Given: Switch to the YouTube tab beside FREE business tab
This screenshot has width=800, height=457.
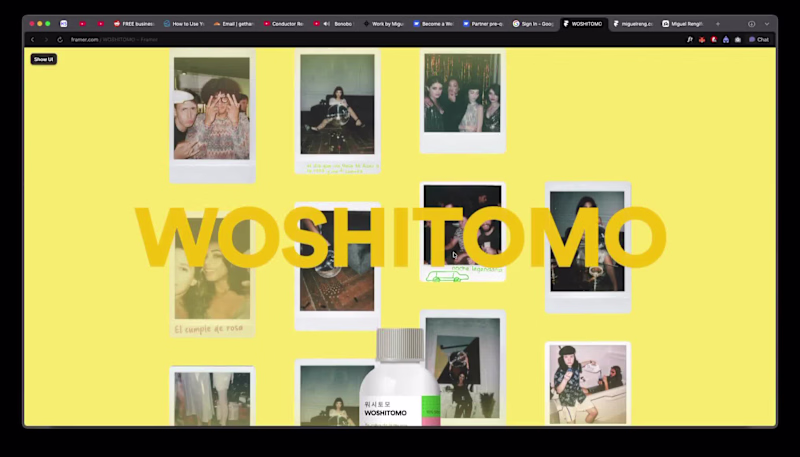Looking at the screenshot, I should tap(101, 23).
